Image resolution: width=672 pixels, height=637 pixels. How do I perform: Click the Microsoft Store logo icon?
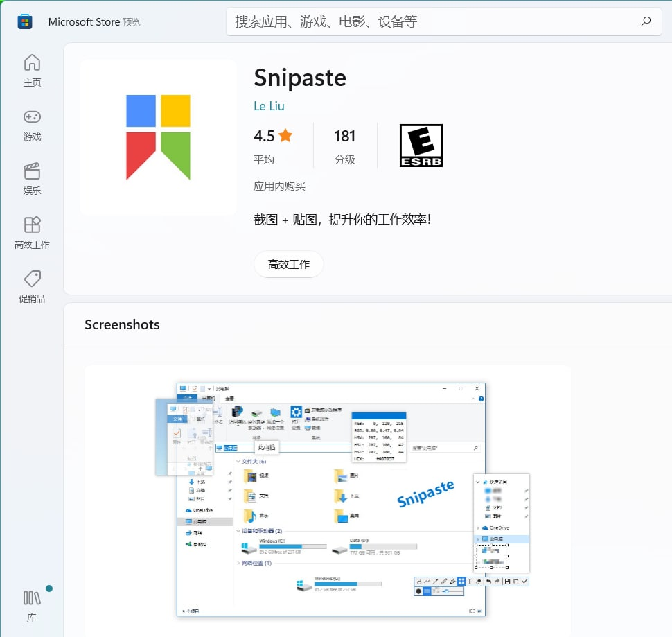25,22
